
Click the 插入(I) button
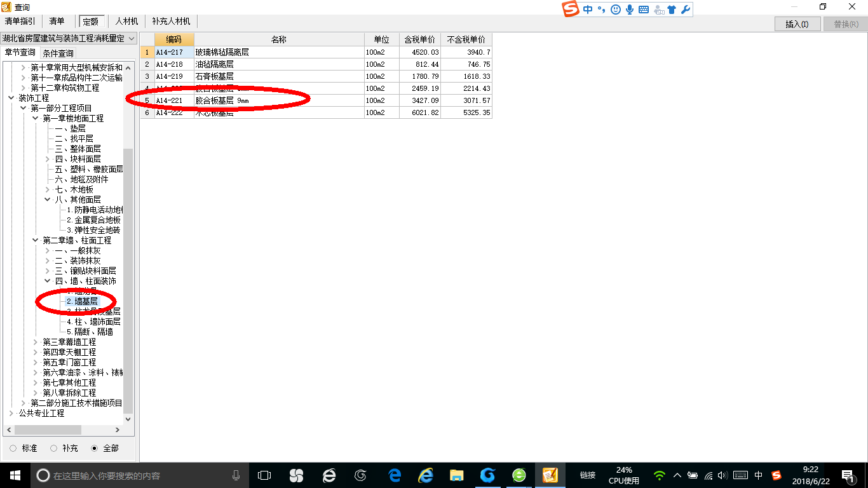pos(797,24)
